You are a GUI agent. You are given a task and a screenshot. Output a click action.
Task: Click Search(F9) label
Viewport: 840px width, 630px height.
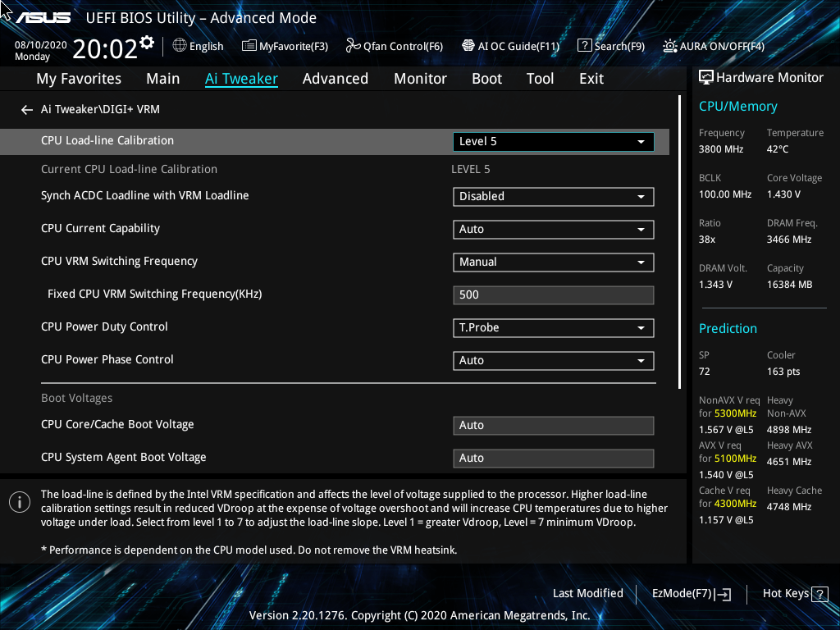[x=619, y=46]
